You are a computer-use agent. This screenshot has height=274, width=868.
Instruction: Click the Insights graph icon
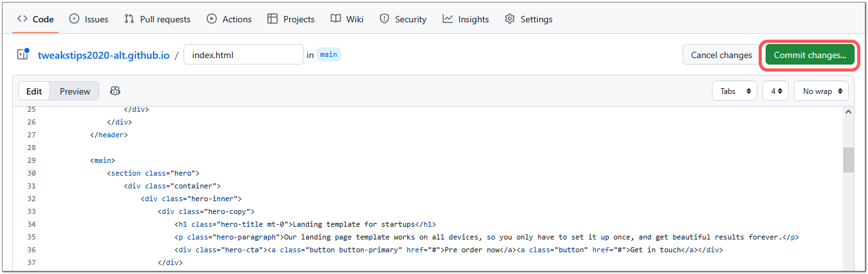click(448, 19)
